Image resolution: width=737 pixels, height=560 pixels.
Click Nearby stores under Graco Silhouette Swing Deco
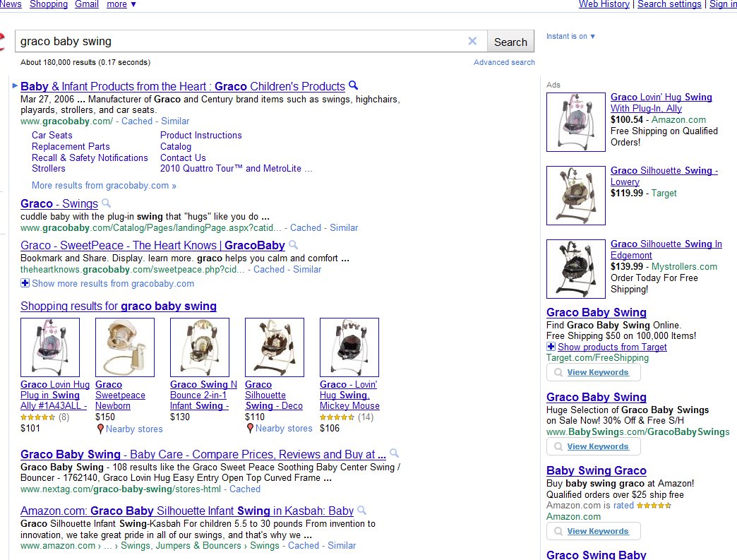click(x=284, y=429)
